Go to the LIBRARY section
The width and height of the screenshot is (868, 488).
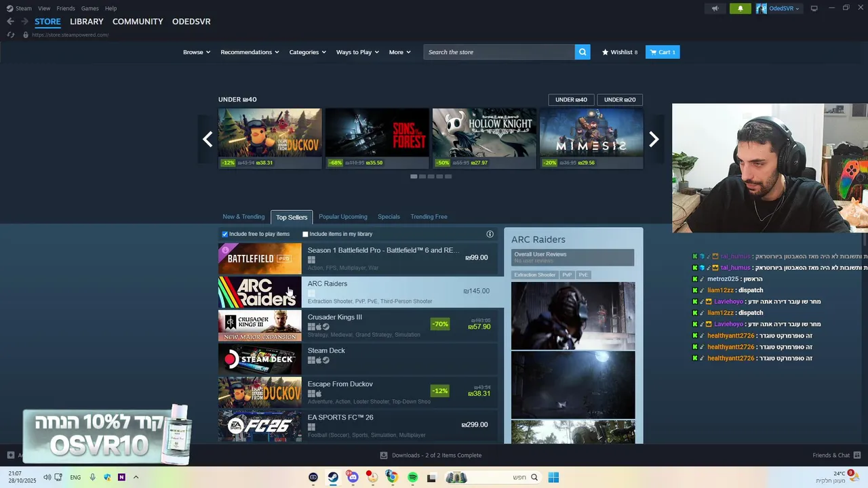(87, 22)
